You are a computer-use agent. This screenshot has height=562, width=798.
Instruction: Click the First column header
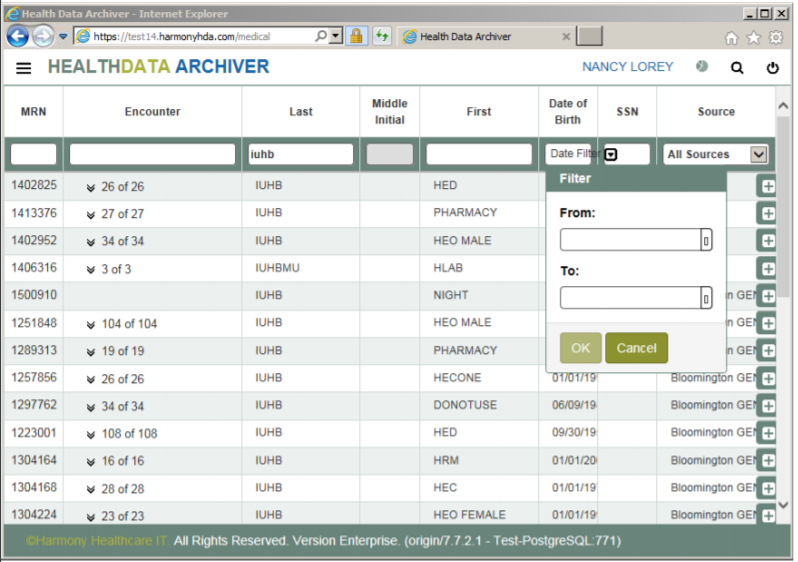tap(479, 111)
